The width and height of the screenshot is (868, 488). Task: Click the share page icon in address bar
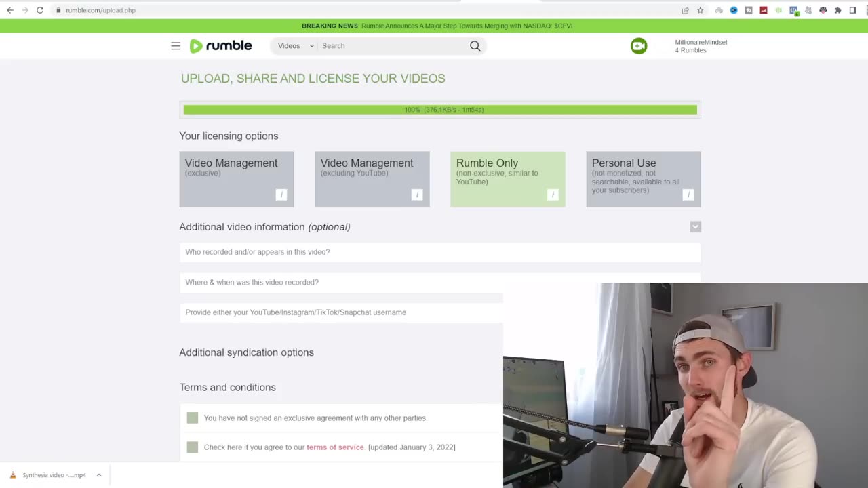point(686,10)
